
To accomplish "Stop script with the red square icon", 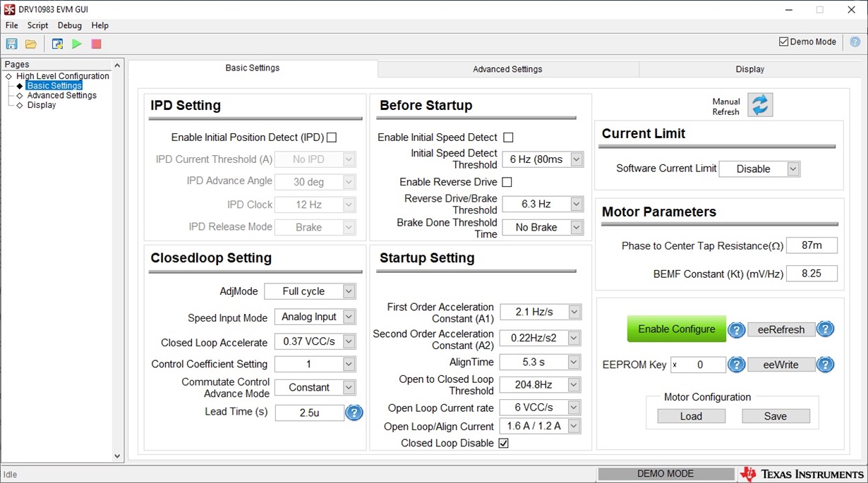I will [x=97, y=44].
